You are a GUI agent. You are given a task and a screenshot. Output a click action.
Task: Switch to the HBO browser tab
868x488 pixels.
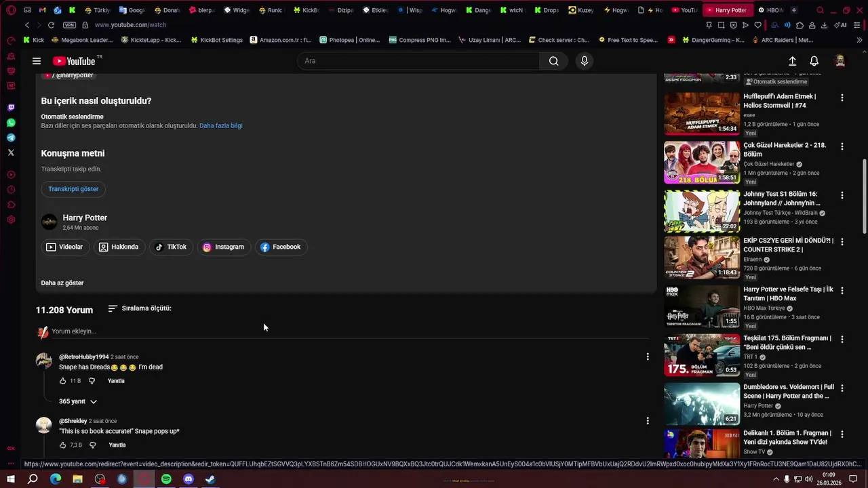[x=770, y=10]
